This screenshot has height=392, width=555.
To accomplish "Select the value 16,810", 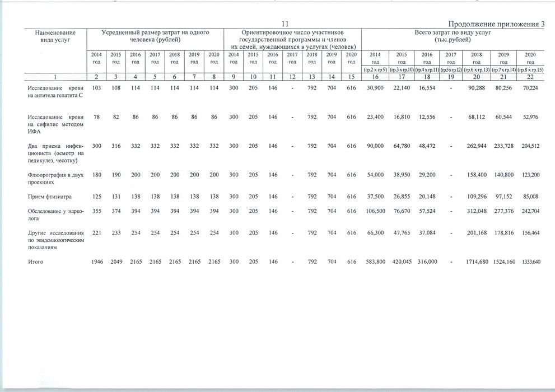I will coord(402,116).
